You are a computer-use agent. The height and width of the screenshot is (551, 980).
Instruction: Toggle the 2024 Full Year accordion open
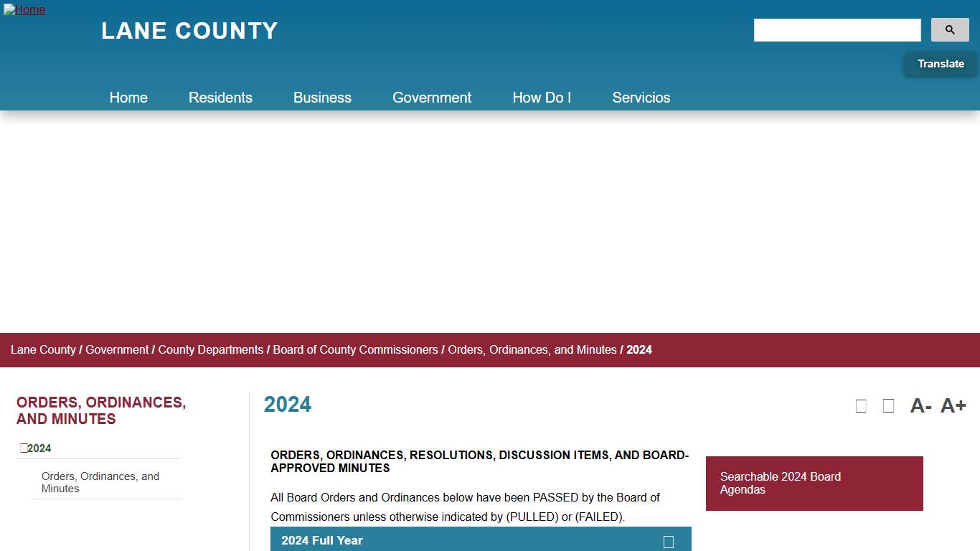tap(481, 540)
